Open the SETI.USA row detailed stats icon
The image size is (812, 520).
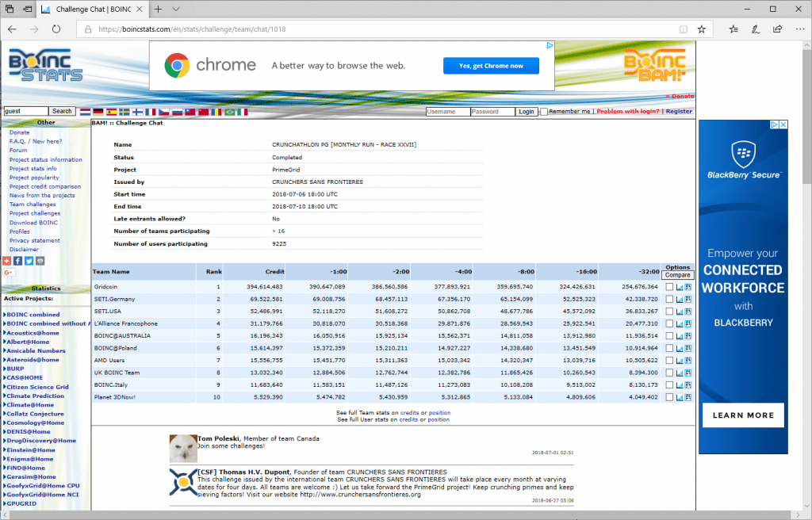pos(688,312)
